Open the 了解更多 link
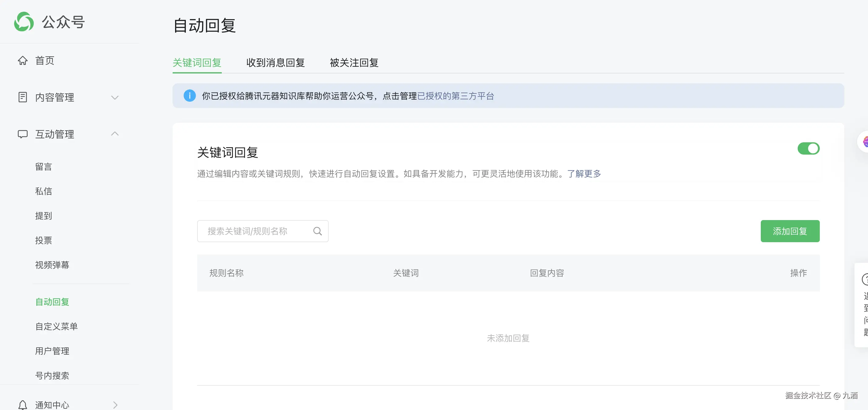The height and width of the screenshot is (410, 868). tap(584, 174)
